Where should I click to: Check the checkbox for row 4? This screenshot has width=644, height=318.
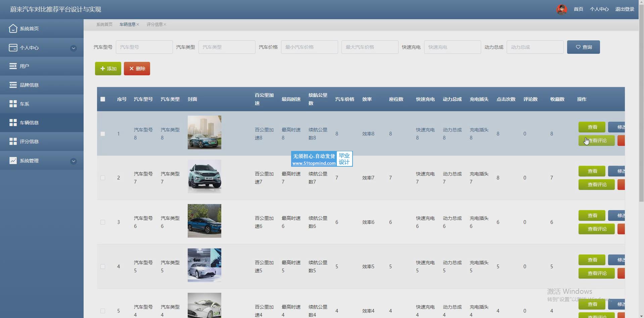pyautogui.click(x=103, y=266)
